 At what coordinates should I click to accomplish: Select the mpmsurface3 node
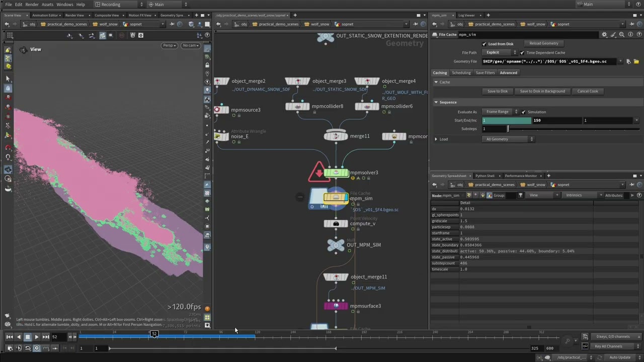tap(336, 306)
